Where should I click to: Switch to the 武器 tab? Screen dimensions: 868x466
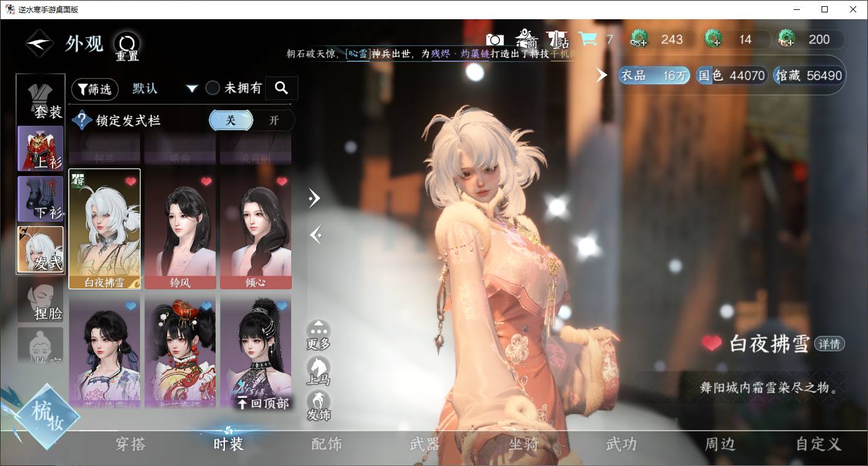[424, 444]
